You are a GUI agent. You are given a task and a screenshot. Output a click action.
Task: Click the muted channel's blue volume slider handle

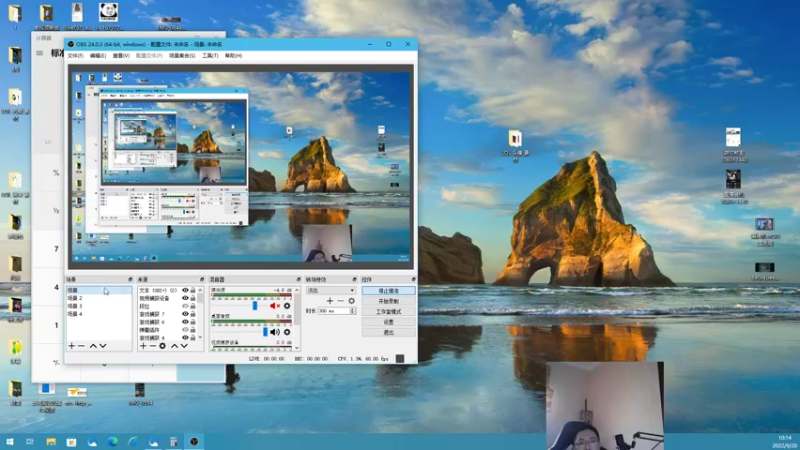click(255, 306)
